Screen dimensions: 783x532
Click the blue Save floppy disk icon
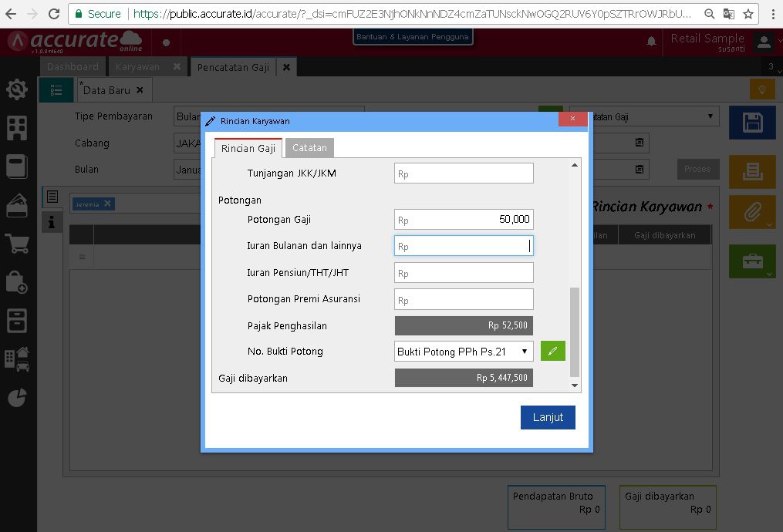pos(751,123)
